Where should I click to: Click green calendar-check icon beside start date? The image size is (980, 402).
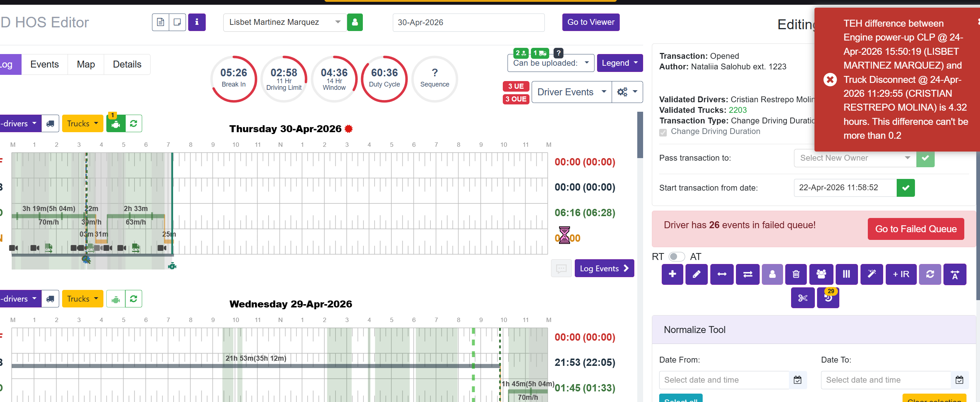905,188
